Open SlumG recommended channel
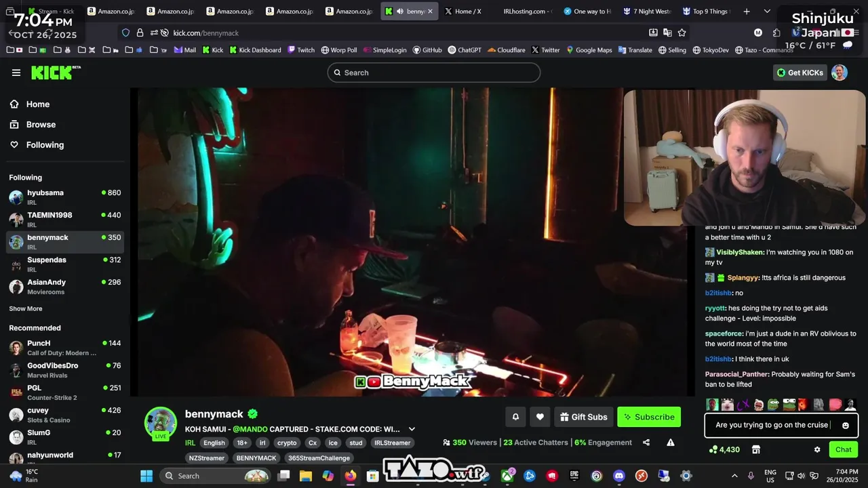 point(65,436)
